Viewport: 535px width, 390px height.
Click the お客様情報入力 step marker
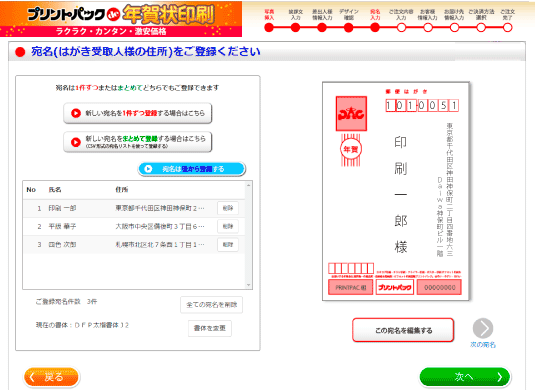pyautogui.click(x=428, y=28)
